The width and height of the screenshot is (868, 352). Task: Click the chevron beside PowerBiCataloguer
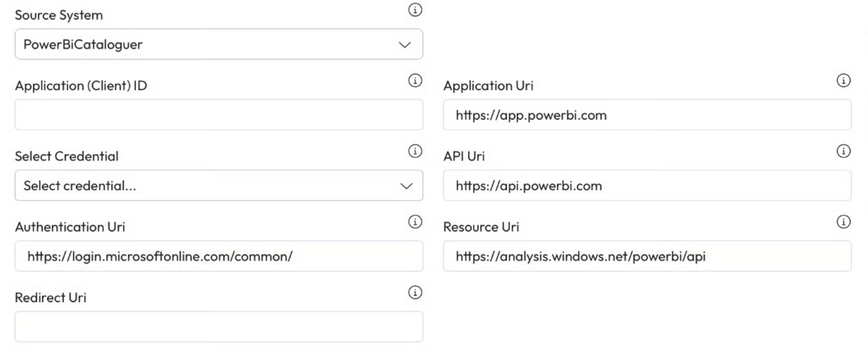coord(405,45)
